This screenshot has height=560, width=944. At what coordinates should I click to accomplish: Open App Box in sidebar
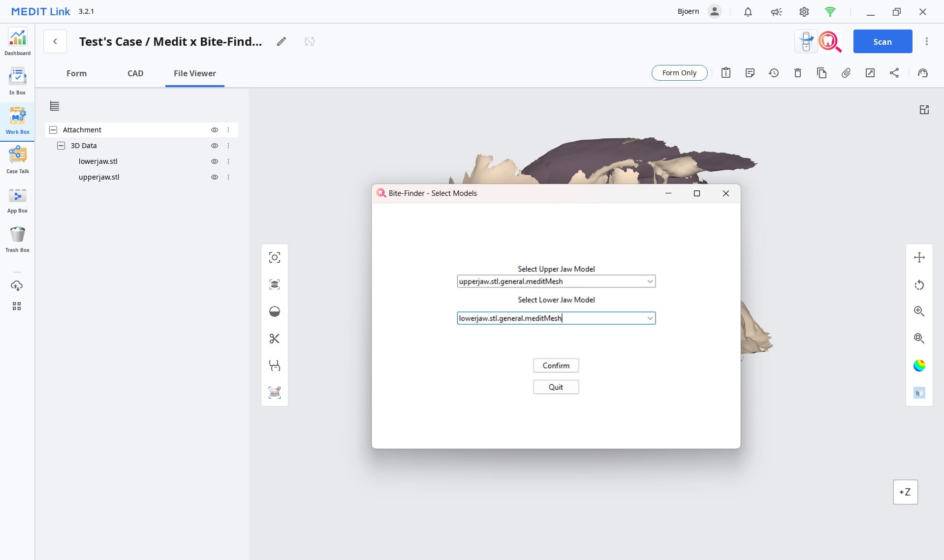coord(17,200)
